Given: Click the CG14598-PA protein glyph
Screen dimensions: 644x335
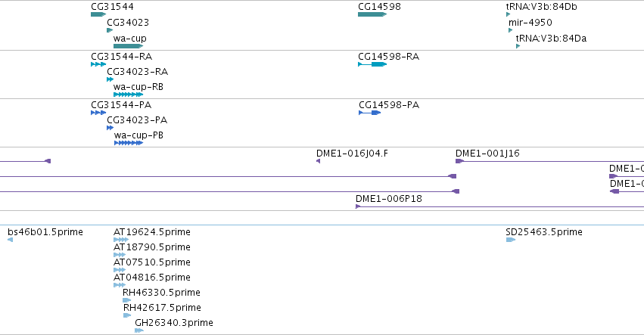Looking at the screenshot, I should [370, 113].
